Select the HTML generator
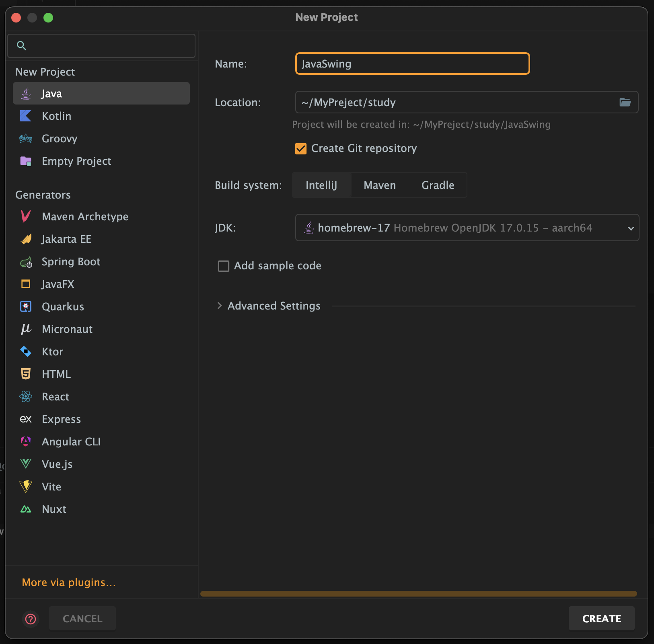Screen dimensions: 654x644 tap(101, 374)
